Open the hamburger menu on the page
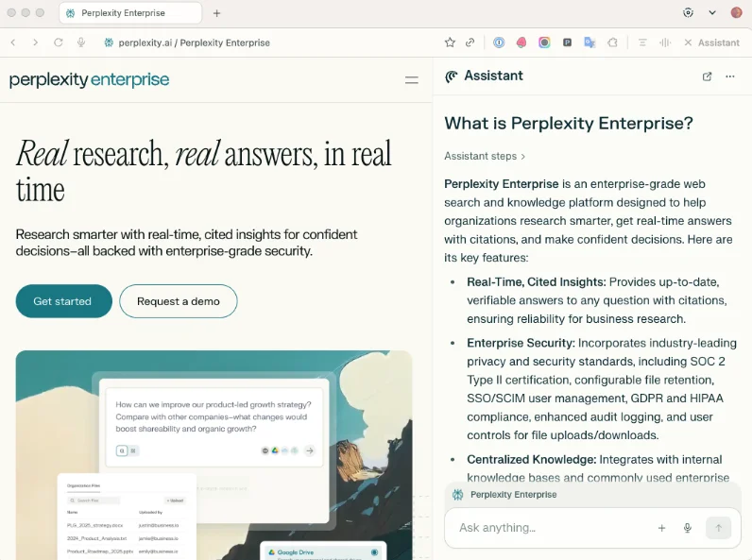The height and width of the screenshot is (560, 752). tap(412, 80)
